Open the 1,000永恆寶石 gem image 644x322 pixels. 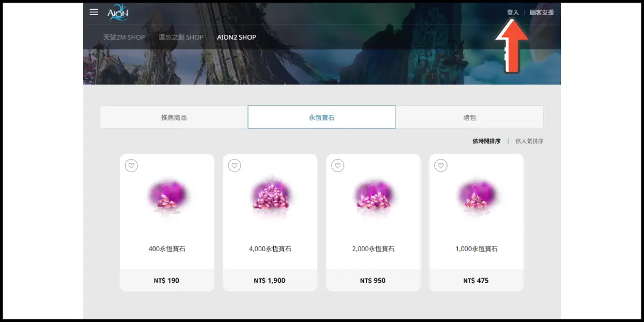(x=476, y=197)
